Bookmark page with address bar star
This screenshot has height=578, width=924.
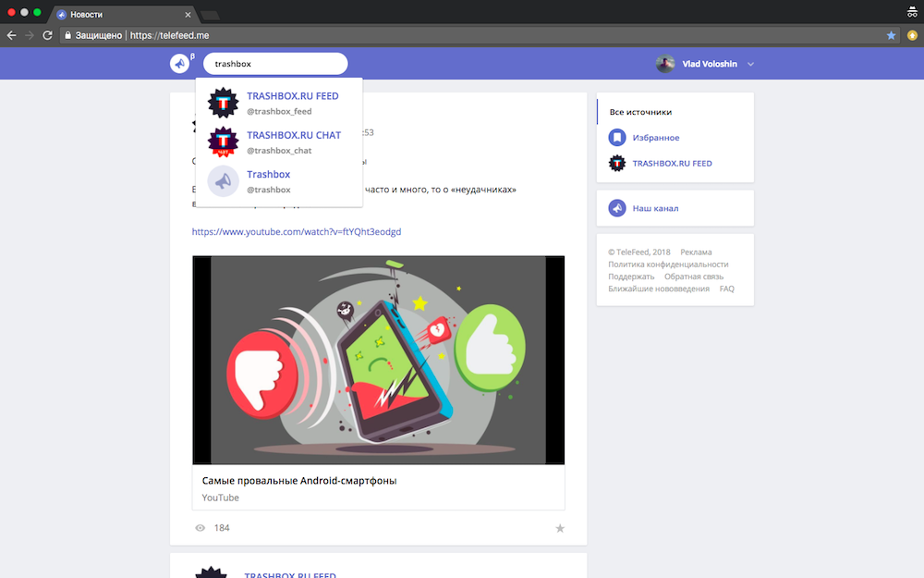[891, 35]
